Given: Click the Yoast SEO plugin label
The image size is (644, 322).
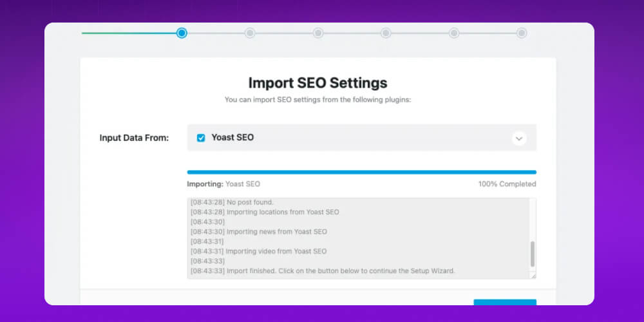Looking at the screenshot, I should 232,138.
